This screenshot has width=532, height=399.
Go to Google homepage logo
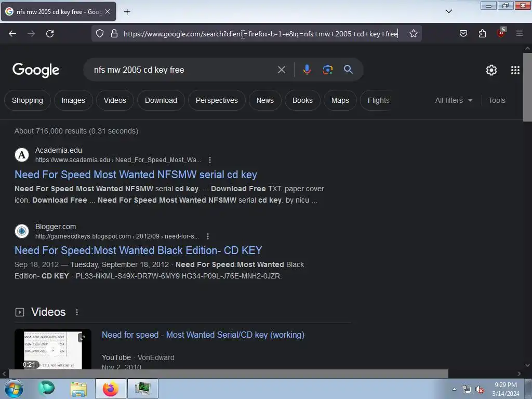point(36,70)
